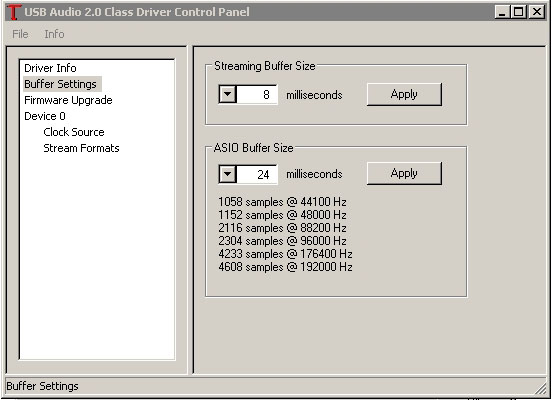Expand the Streaming Buffer Size dropdown arrow
Viewport: 552px width, 400px height.
[x=228, y=94]
